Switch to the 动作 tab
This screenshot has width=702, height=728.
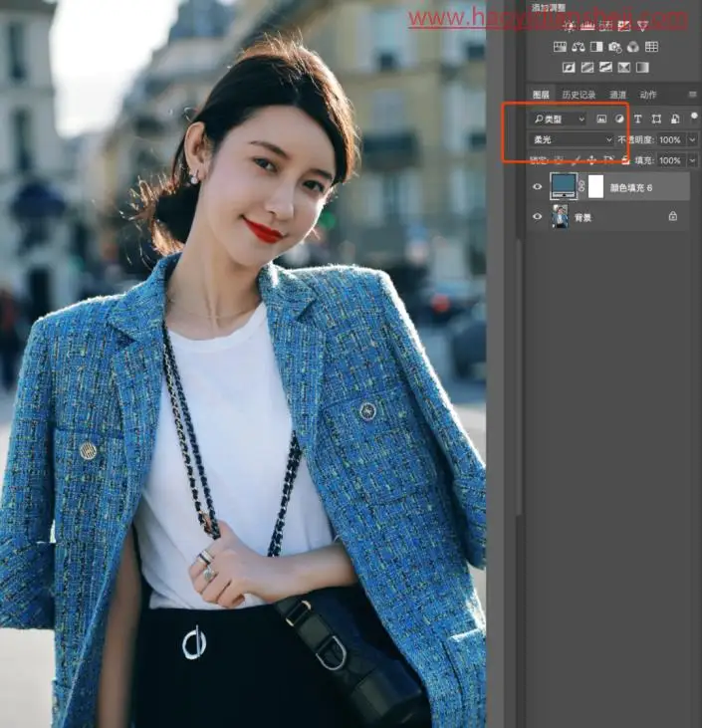coord(648,95)
